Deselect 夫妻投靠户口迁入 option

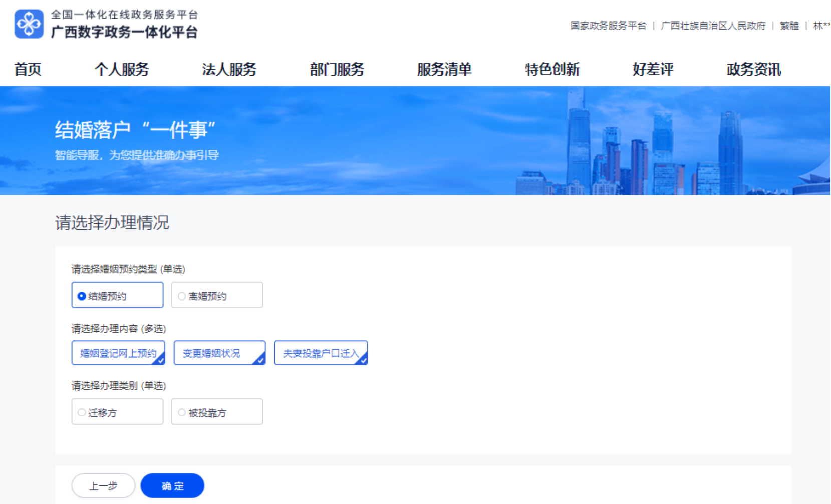(x=321, y=353)
